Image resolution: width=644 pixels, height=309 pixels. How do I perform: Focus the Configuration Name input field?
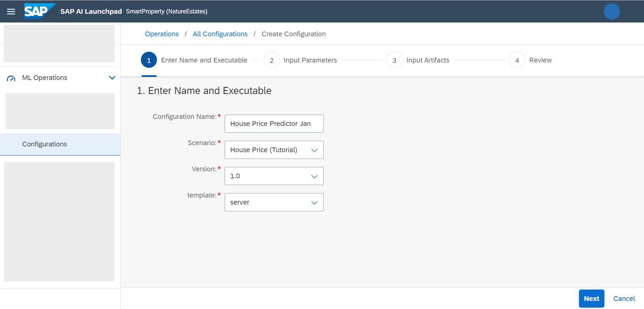pos(274,124)
